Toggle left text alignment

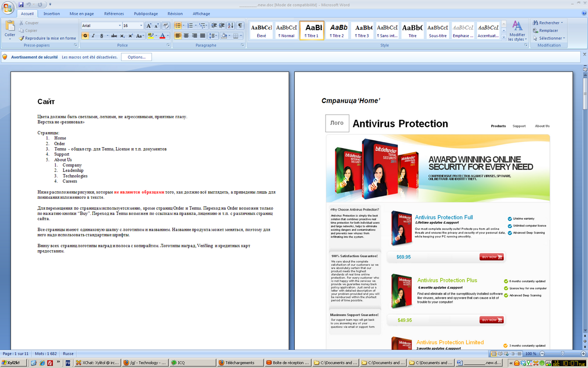point(178,36)
